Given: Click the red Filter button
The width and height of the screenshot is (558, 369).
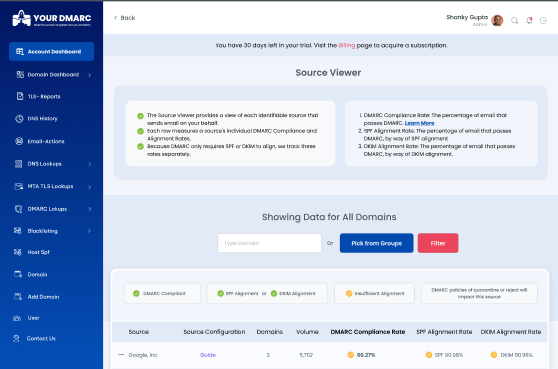Looking at the screenshot, I should pos(438,243).
